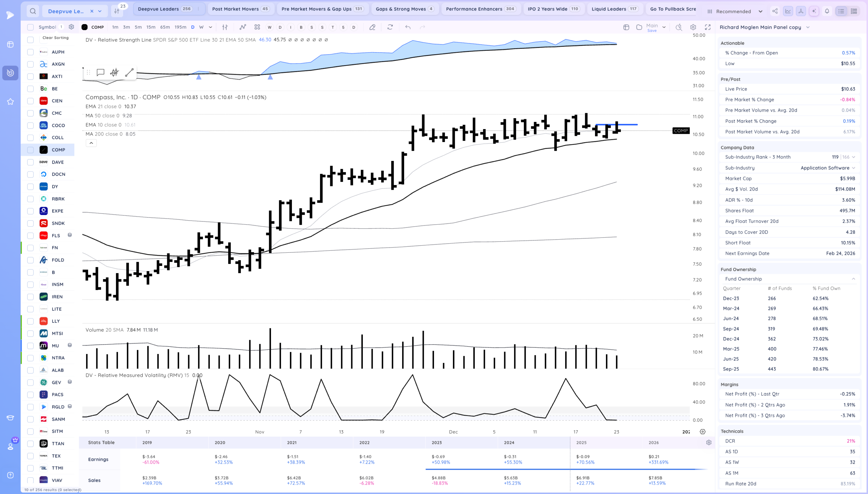Check the DOCN row checkbox

click(31, 174)
